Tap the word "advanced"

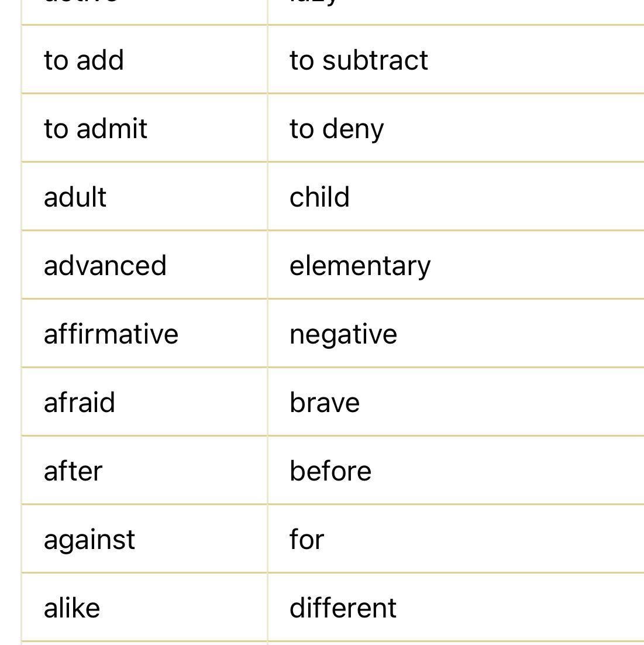pyautogui.click(x=105, y=266)
